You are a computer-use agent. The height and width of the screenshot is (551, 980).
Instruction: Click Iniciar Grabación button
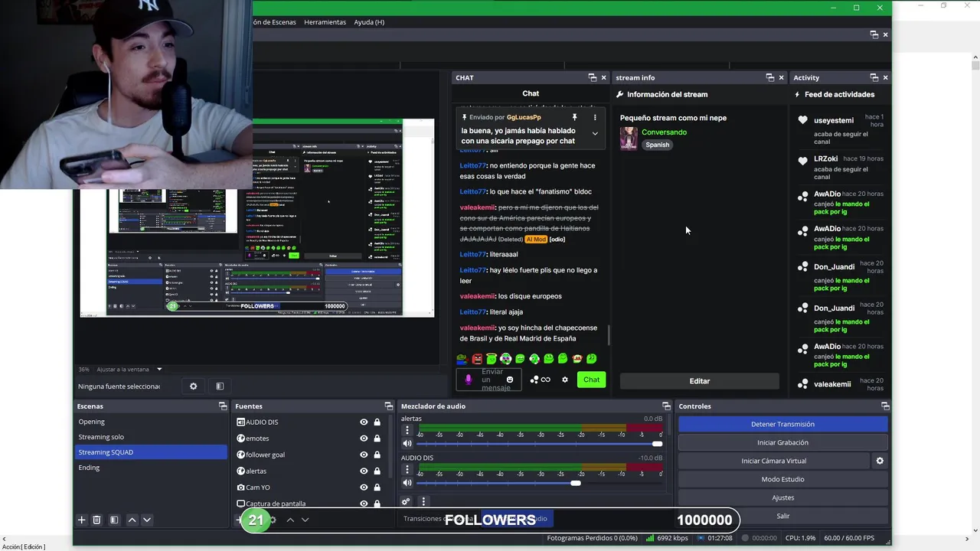(x=782, y=442)
